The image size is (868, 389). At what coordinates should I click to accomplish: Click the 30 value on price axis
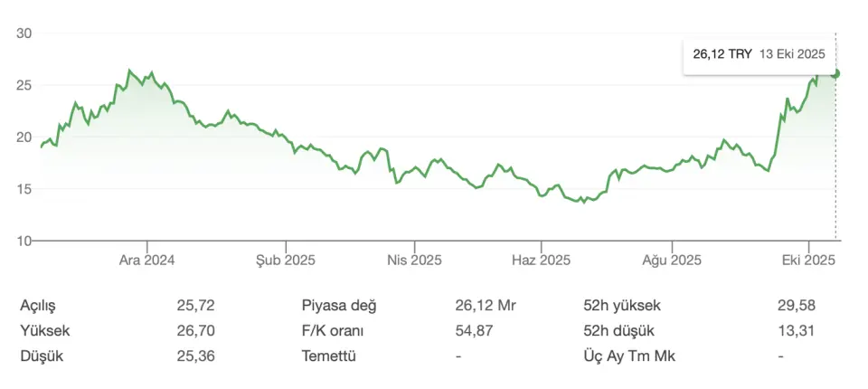pyautogui.click(x=24, y=33)
